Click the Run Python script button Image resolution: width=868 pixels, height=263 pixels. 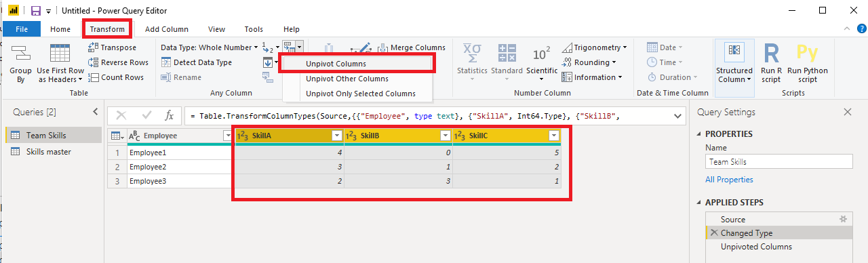pos(808,63)
